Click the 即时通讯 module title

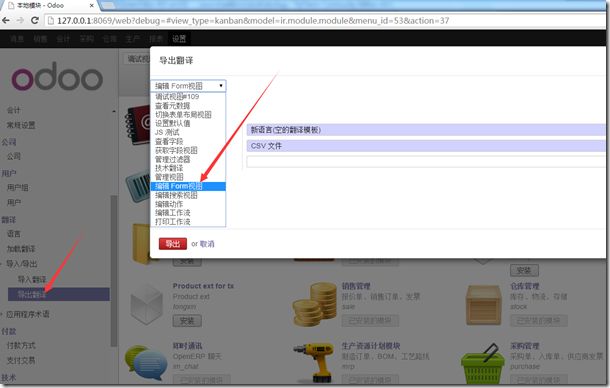point(188,346)
